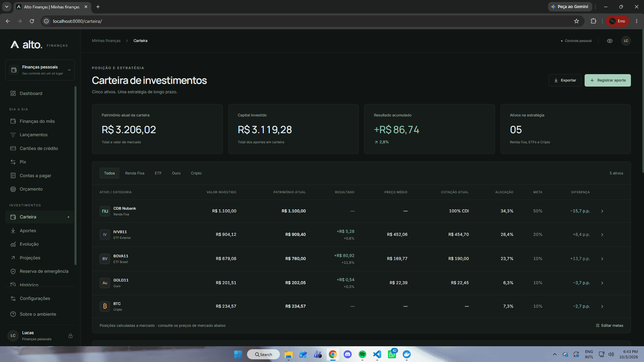Open Sobre o ambiente info
644x362 pixels.
point(40,314)
